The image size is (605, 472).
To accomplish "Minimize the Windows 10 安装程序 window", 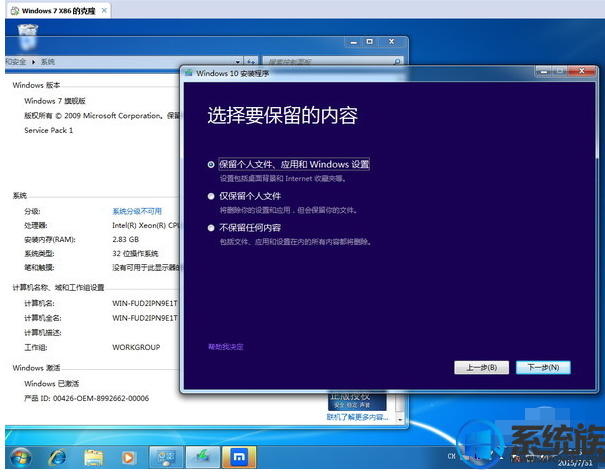I will tap(544, 71).
